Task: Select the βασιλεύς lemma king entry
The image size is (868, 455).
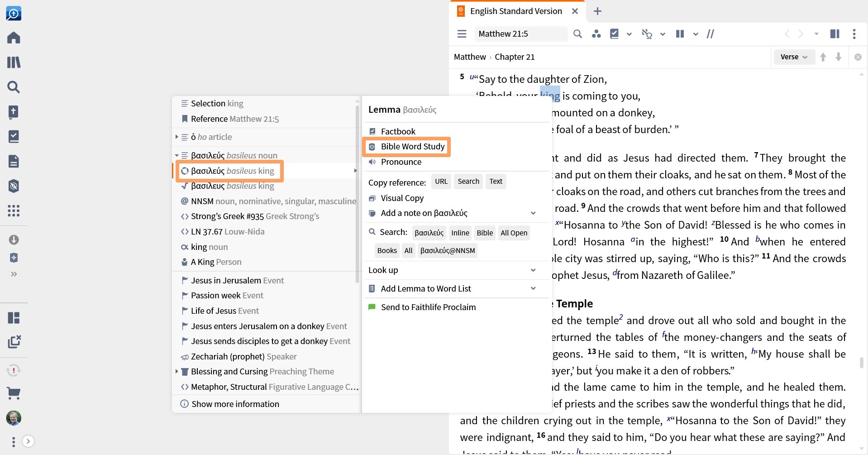Action: pyautogui.click(x=267, y=171)
